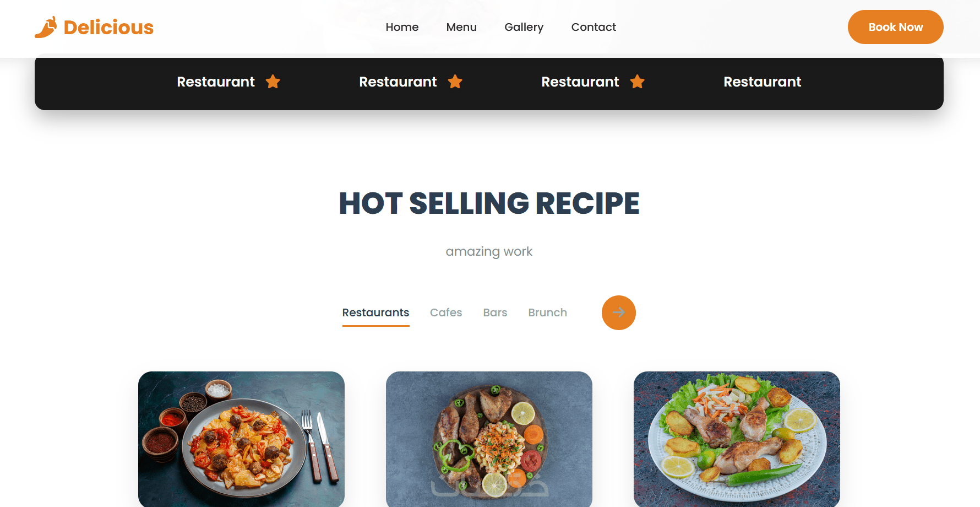Switch to the Bars tab

(x=495, y=312)
